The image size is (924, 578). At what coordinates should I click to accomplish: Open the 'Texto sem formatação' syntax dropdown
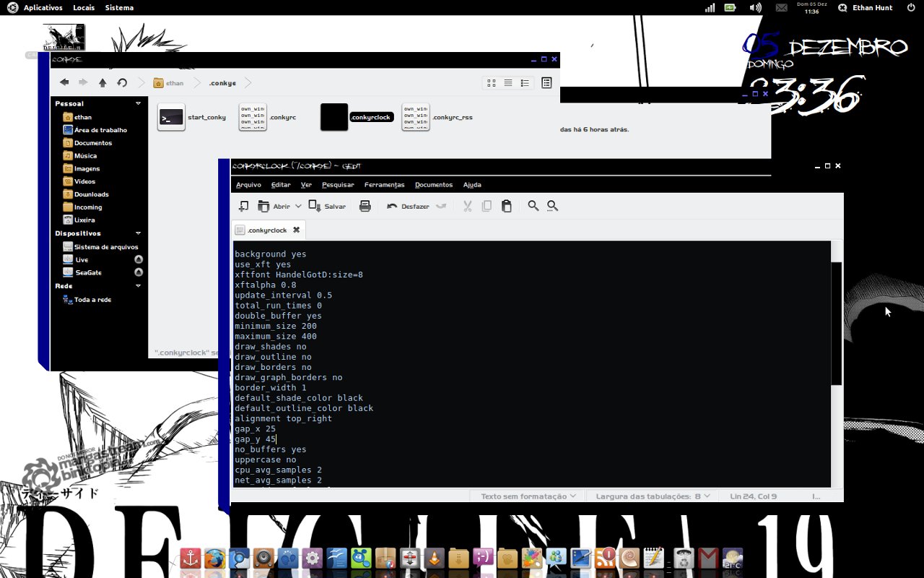tap(529, 496)
